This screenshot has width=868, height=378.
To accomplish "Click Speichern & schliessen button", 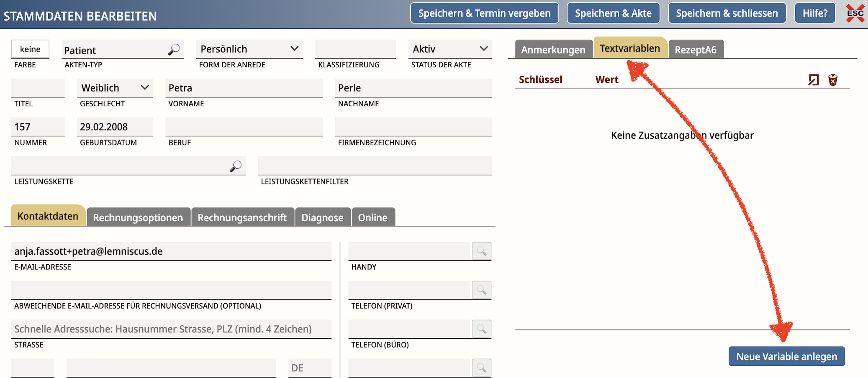I will point(727,13).
